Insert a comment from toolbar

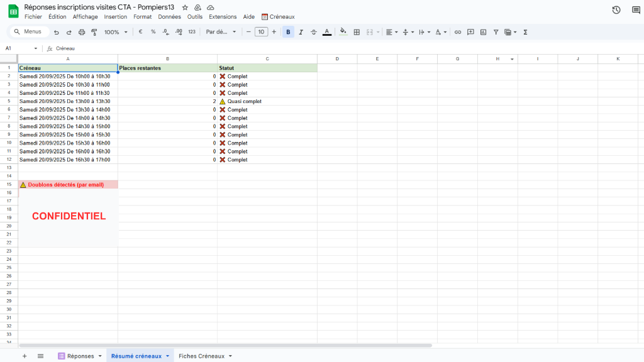(470, 32)
